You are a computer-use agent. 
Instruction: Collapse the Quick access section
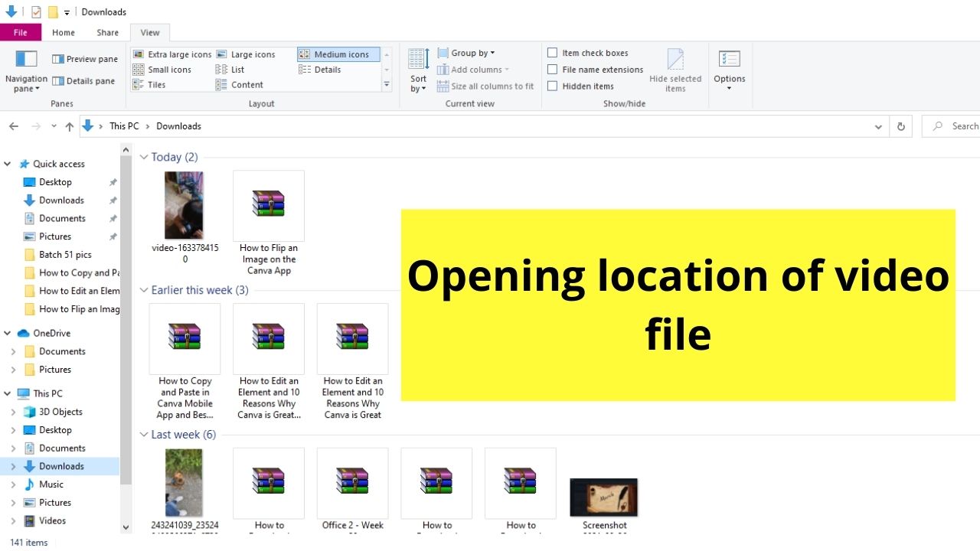click(7, 163)
